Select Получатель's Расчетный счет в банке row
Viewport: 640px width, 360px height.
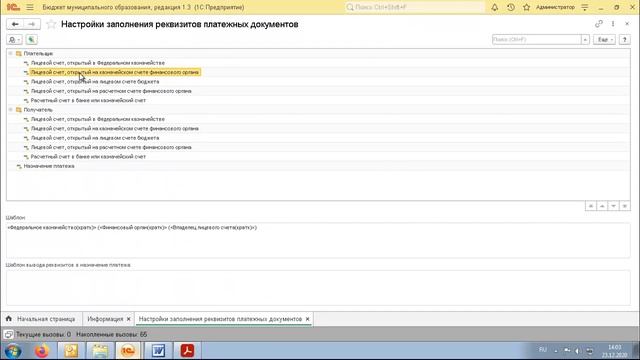pyautogui.click(x=318, y=157)
